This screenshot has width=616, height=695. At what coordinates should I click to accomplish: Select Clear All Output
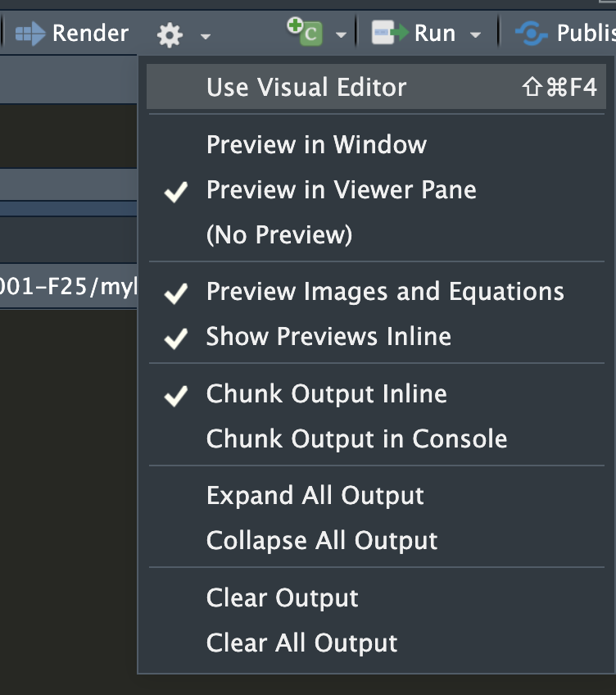301,643
